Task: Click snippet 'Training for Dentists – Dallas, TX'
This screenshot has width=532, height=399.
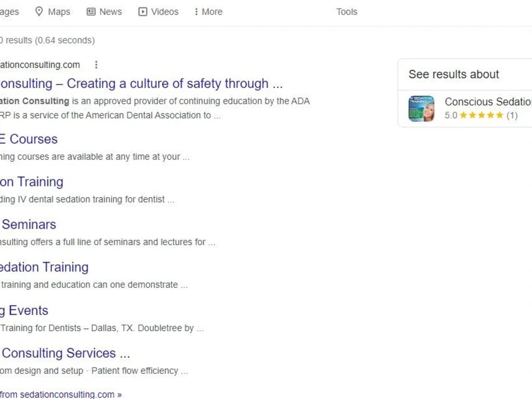Action: pyautogui.click(x=68, y=328)
